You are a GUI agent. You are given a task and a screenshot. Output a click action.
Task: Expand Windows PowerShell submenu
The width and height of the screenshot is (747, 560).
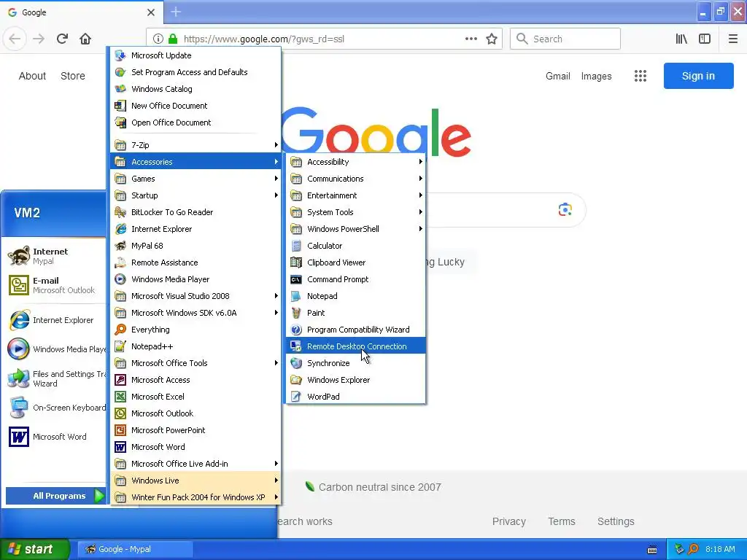(x=355, y=229)
